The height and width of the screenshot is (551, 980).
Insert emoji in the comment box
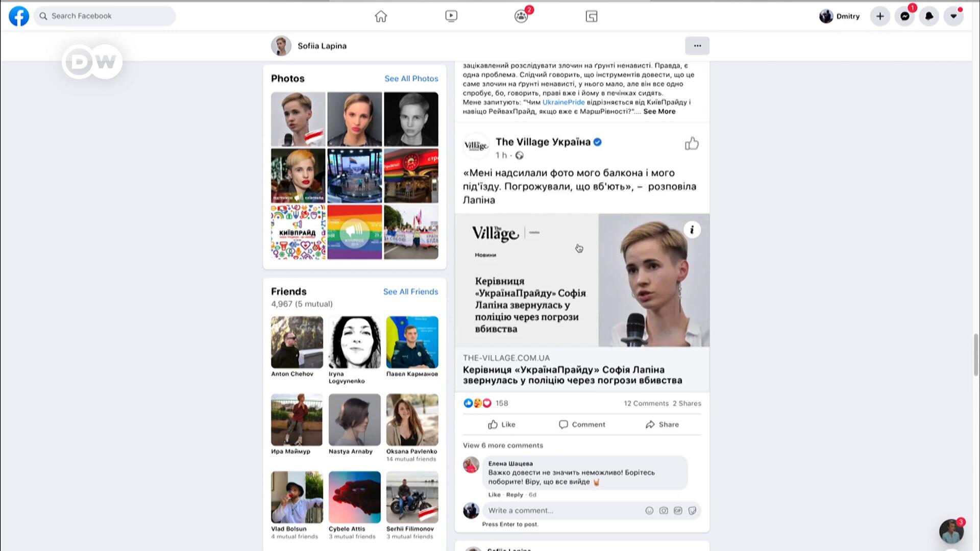(649, 511)
